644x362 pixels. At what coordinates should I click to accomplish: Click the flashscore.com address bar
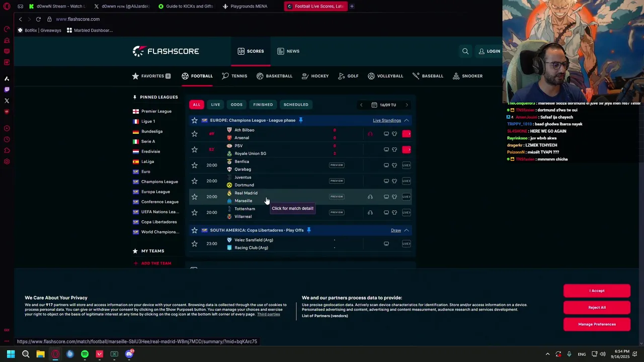click(x=77, y=19)
